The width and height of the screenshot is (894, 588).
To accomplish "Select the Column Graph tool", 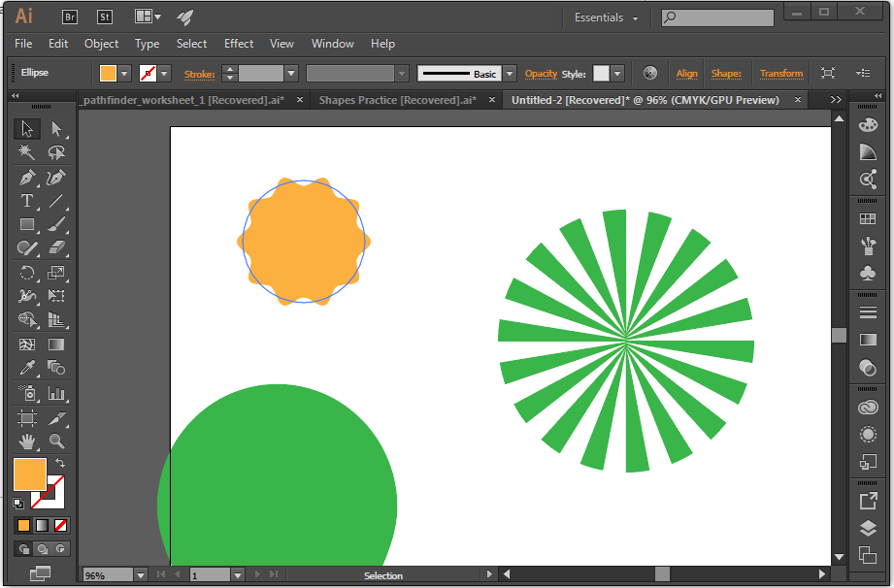I will [56, 393].
